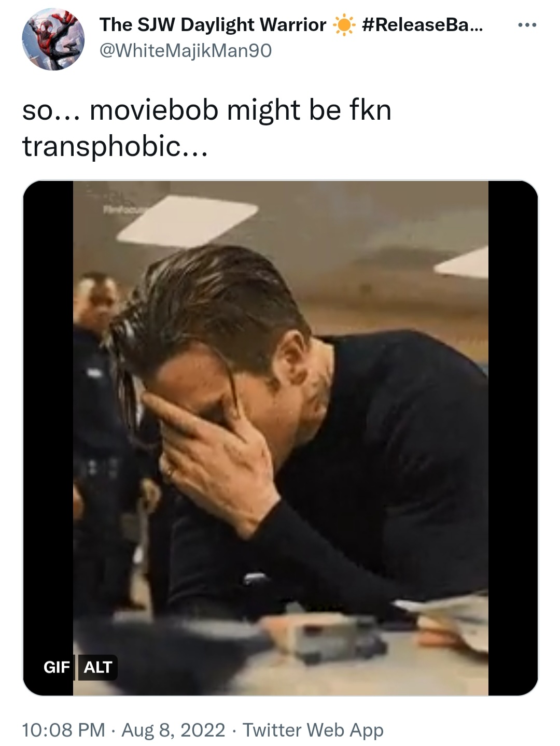This screenshot has width=560, height=746.
Task: Play the facepalm GIF
Action: pos(281,438)
